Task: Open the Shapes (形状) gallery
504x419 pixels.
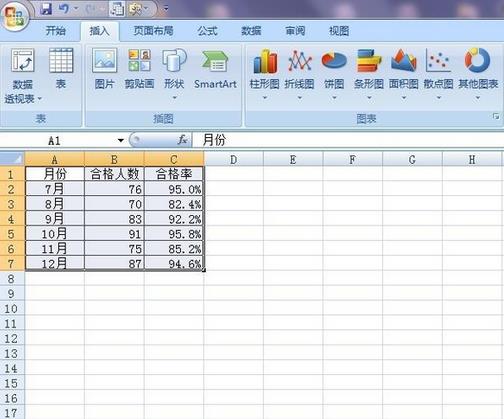Action: coord(174,74)
